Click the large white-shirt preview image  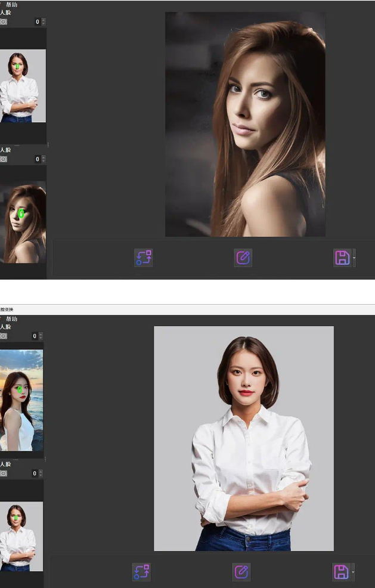click(243, 438)
